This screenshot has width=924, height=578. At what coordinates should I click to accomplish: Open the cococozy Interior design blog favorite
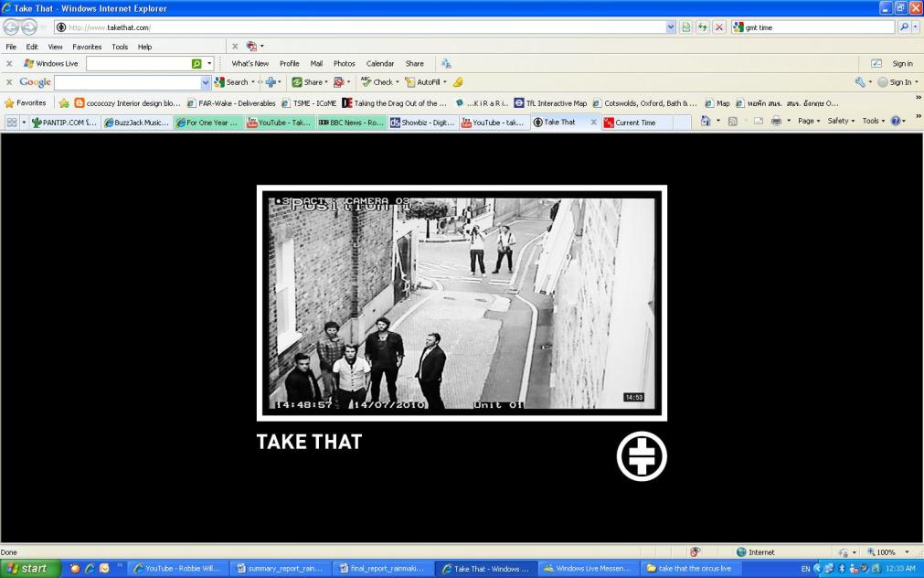pyautogui.click(x=128, y=103)
